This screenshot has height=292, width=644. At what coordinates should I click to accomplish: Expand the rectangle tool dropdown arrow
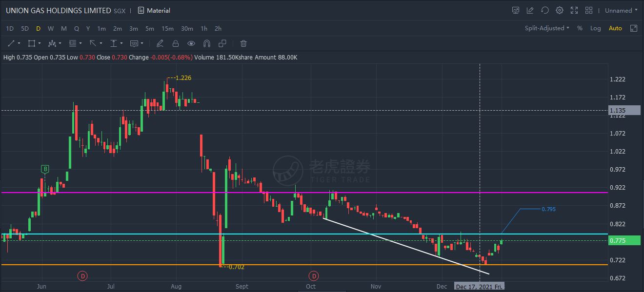pos(40,43)
